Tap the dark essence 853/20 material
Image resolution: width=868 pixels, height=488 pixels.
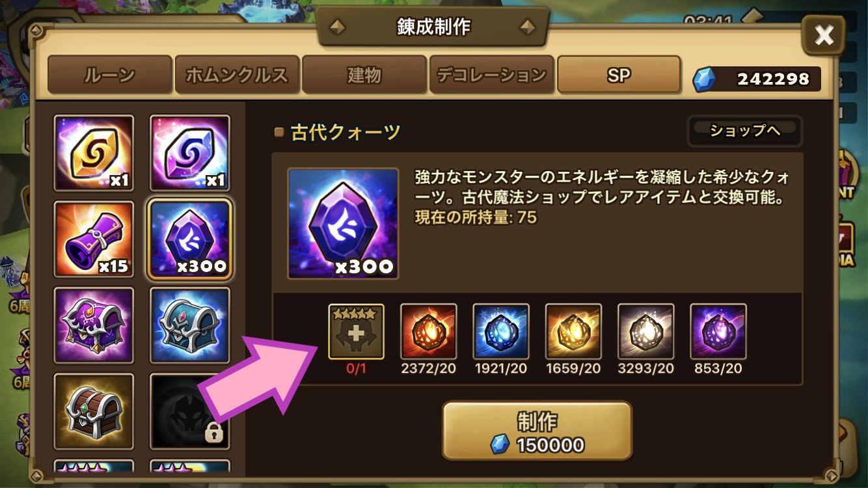[x=718, y=332]
